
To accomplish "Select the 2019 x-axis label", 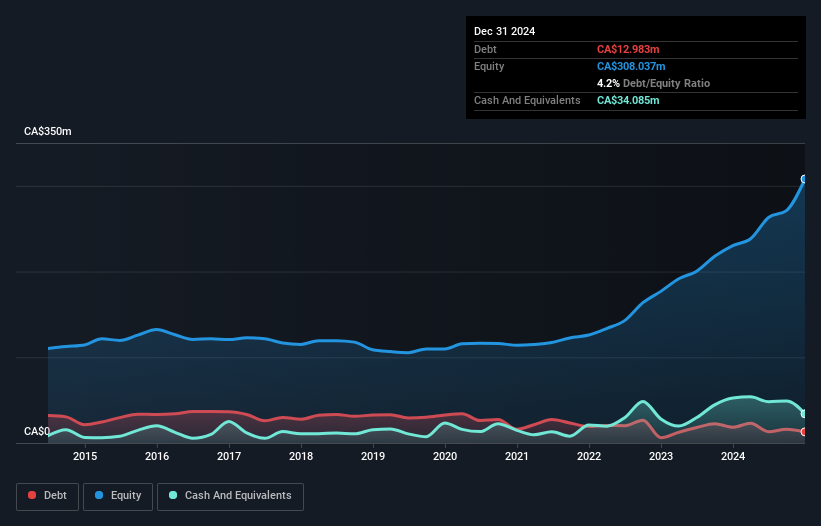I will 373,456.
